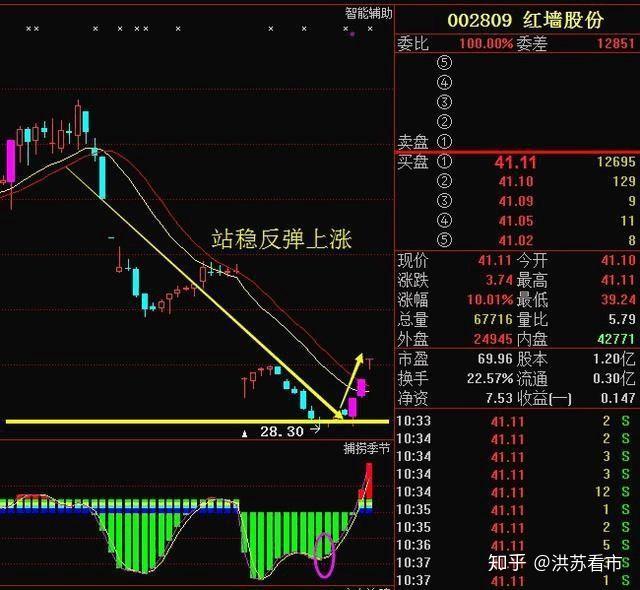Click the purple dot under 智能辅助
The image size is (640, 590).
tap(352, 34)
